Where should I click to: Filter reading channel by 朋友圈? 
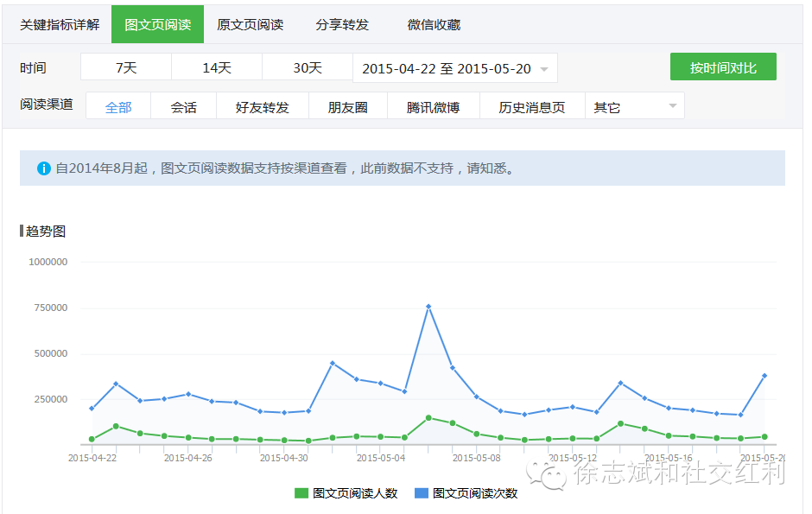[347, 106]
